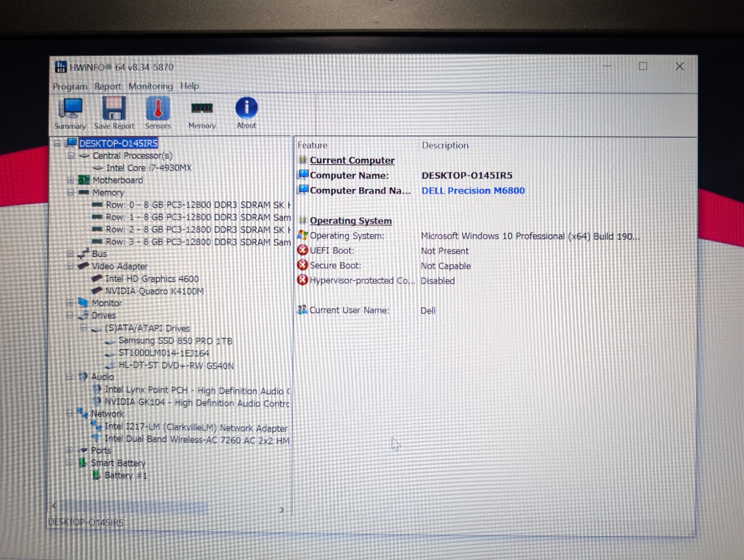Select the Row: 3 memory module
Viewport: 744px width, 560px height.
pyautogui.click(x=198, y=242)
